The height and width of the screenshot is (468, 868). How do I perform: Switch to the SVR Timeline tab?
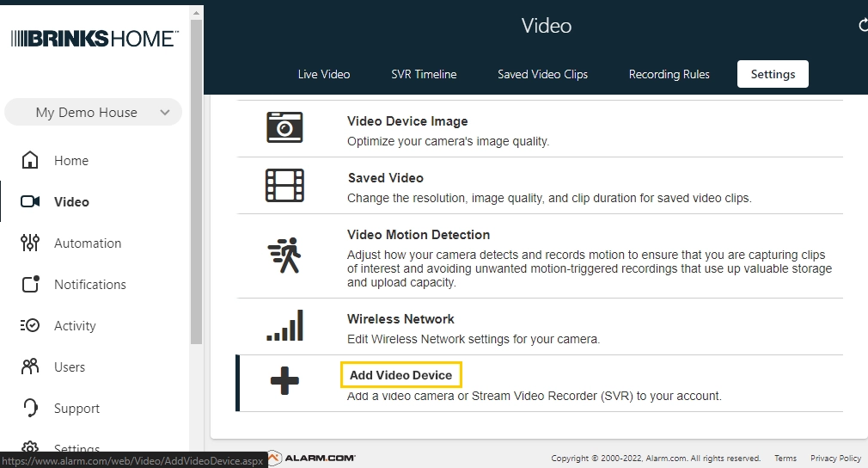(x=424, y=74)
